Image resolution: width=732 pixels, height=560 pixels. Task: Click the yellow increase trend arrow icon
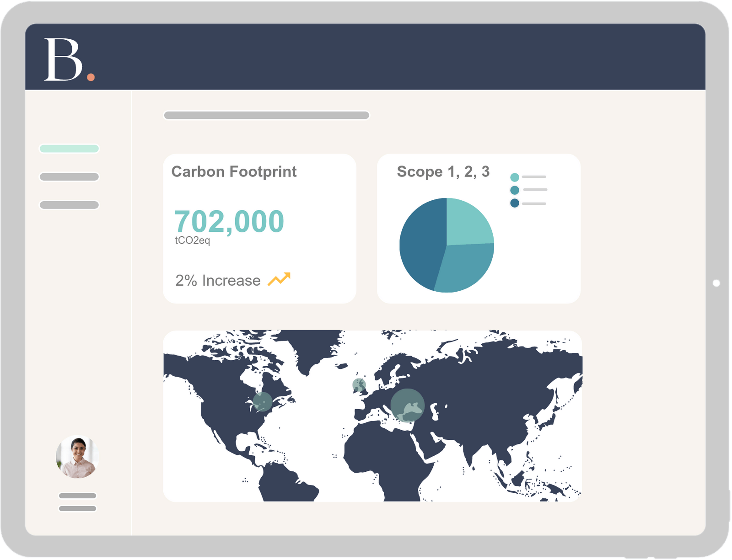pos(280,278)
